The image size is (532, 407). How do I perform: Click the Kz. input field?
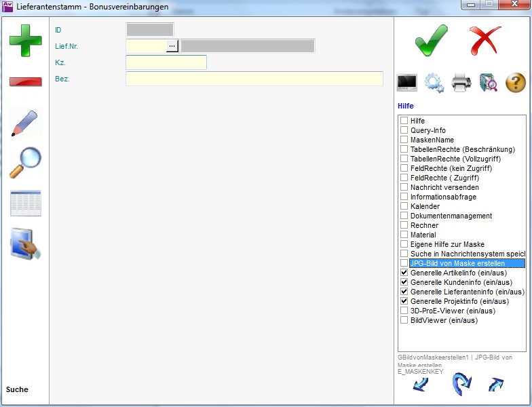tap(166, 62)
